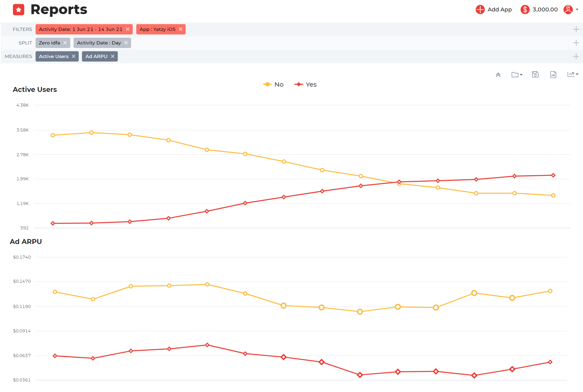Remove the Activity Date Day split filter
583x392 pixels.
click(126, 43)
